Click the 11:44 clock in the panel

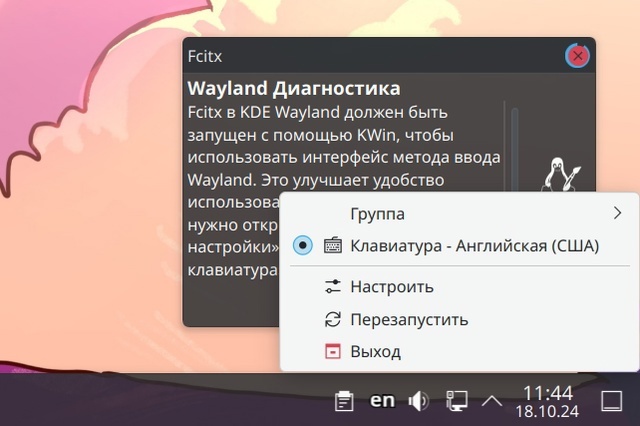(548, 393)
